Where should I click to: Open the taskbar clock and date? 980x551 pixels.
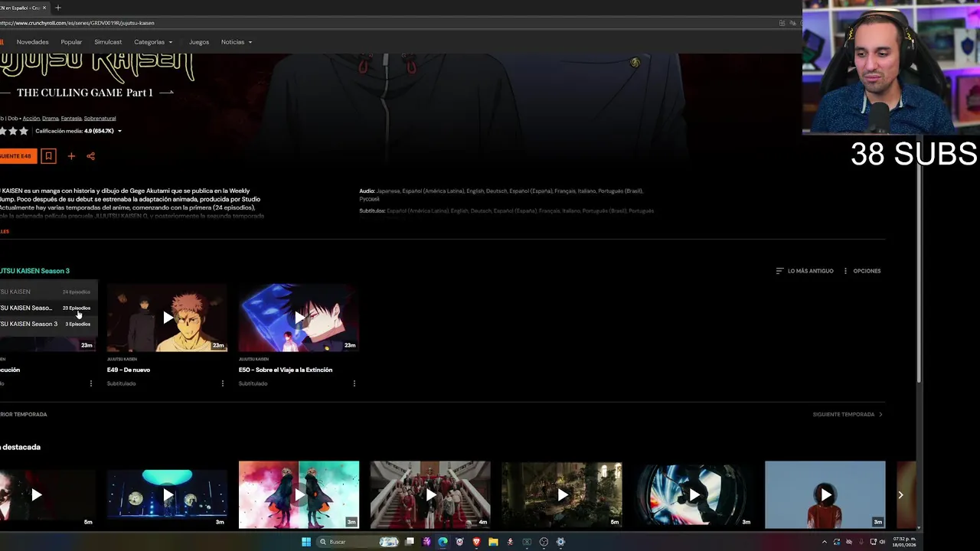point(904,542)
